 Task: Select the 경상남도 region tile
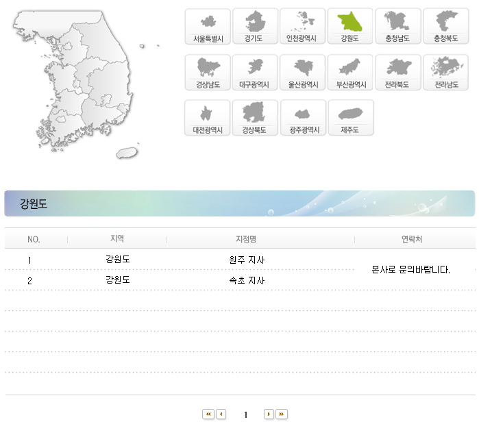[x=208, y=73]
